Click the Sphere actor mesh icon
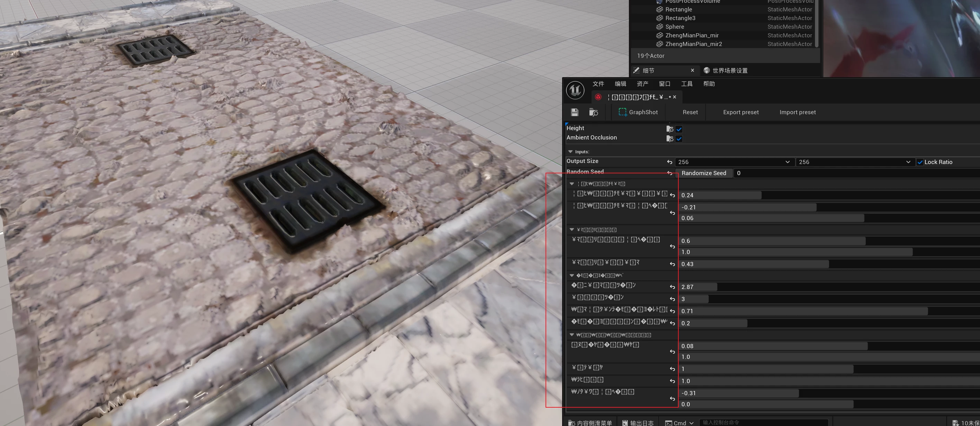 660,27
